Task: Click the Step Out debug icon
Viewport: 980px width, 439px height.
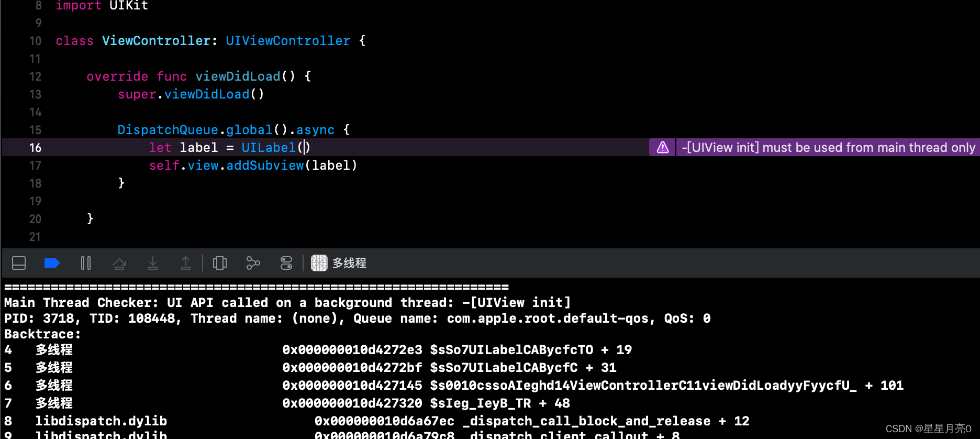Action: [186, 263]
